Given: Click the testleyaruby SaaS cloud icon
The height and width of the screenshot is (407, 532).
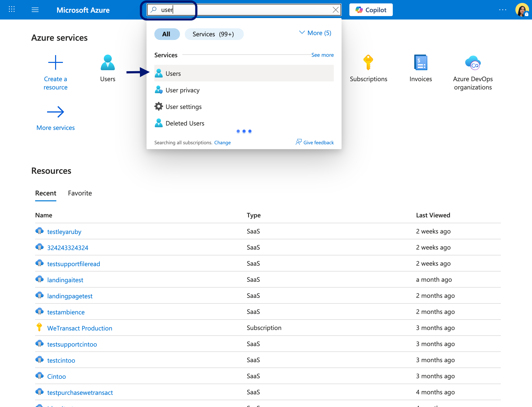Looking at the screenshot, I should (x=39, y=231).
